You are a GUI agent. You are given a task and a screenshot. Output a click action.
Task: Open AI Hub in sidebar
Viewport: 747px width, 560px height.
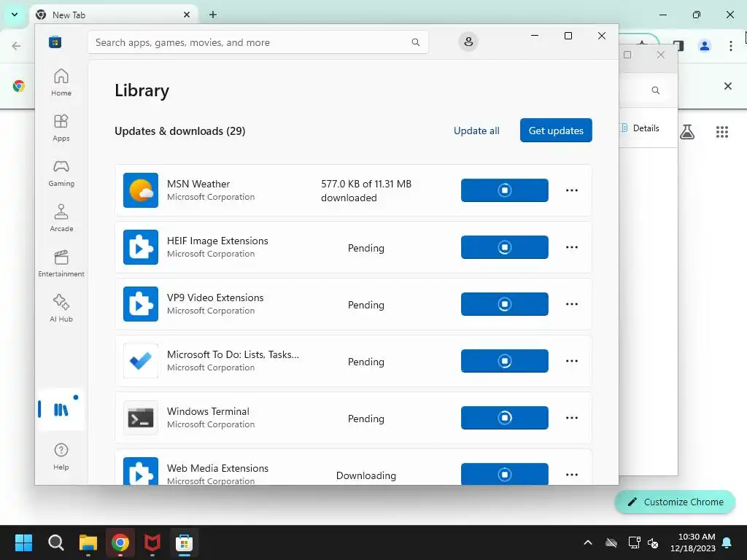tap(61, 308)
